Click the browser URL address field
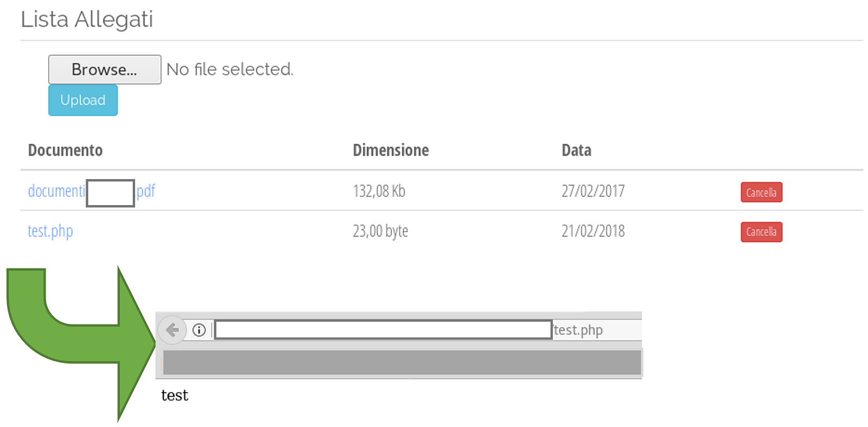 [x=383, y=330]
